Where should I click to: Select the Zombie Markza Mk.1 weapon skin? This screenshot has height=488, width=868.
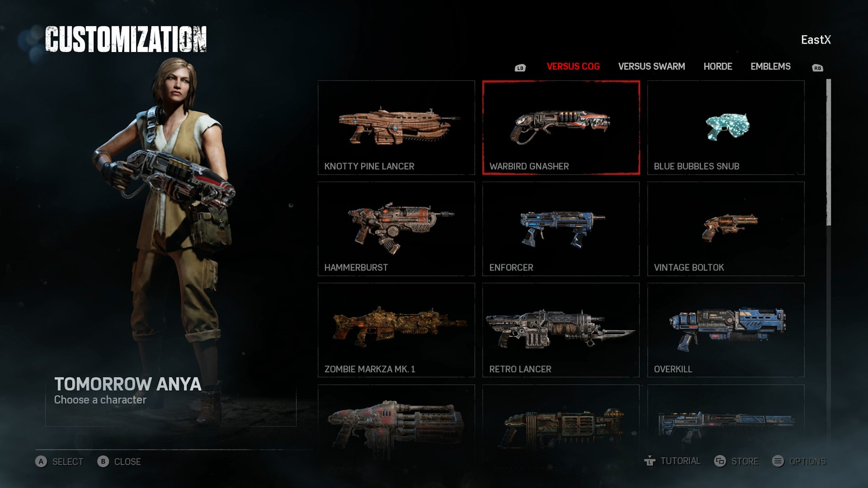tap(396, 330)
